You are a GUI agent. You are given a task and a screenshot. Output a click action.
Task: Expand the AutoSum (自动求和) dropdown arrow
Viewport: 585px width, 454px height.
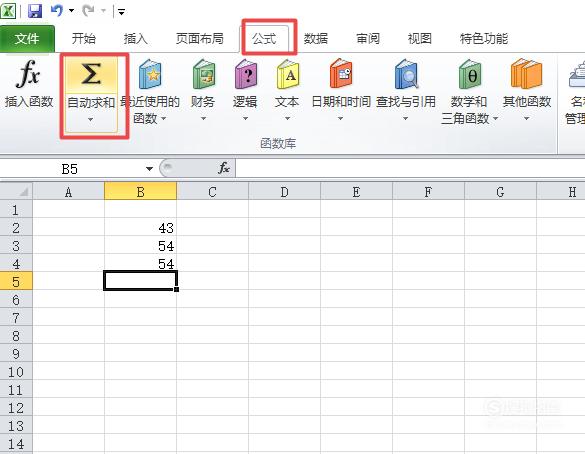coord(90,120)
